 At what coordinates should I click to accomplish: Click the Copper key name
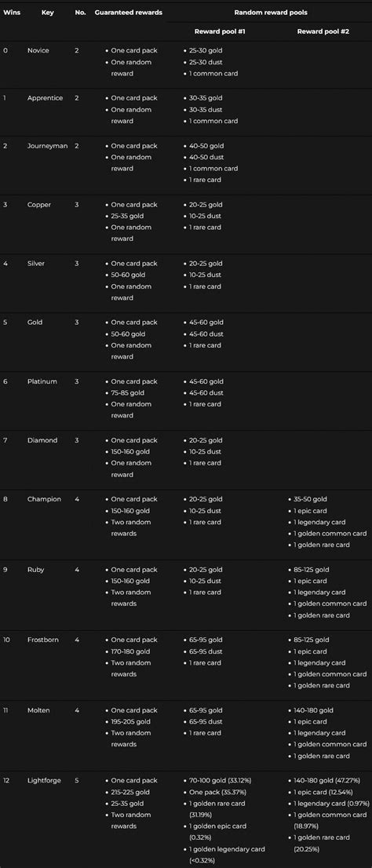point(39,205)
